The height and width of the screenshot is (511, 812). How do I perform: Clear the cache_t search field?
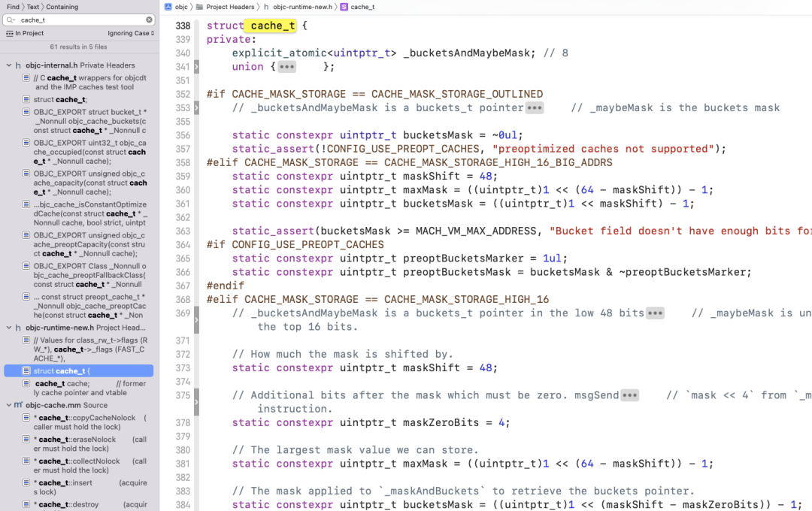pyautogui.click(x=149, y=20)
